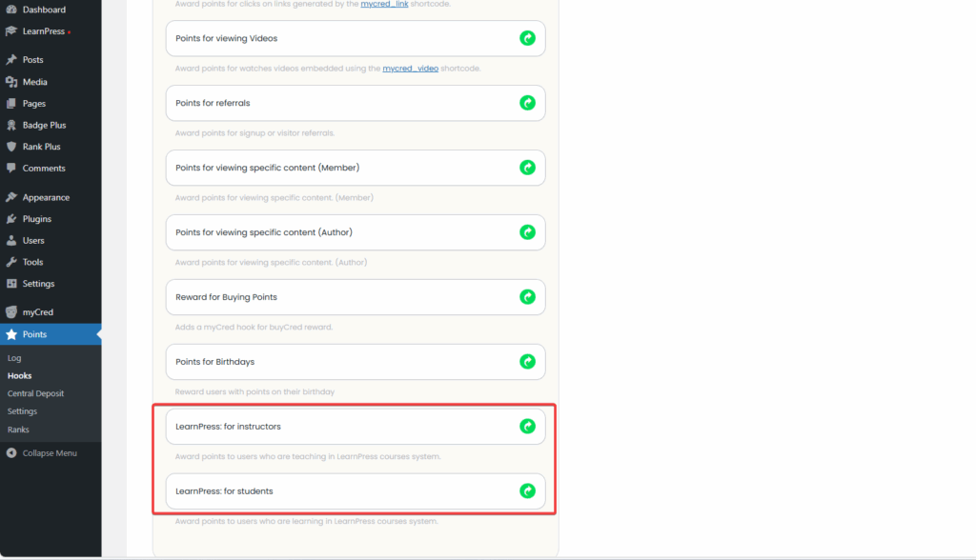Expand the Reward for Buying Points panel
Image resolution: width=976 pixels, height=560 pixels.
click(356, 297)
